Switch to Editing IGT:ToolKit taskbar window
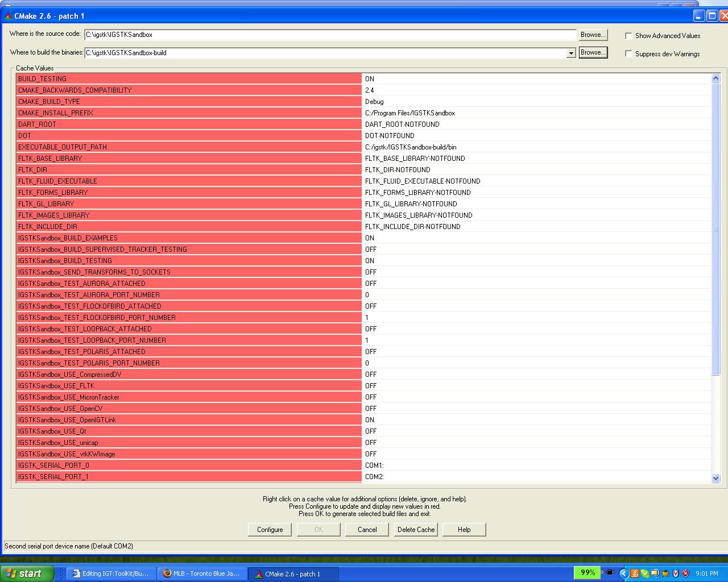728x582 pixels. point(111,573)
